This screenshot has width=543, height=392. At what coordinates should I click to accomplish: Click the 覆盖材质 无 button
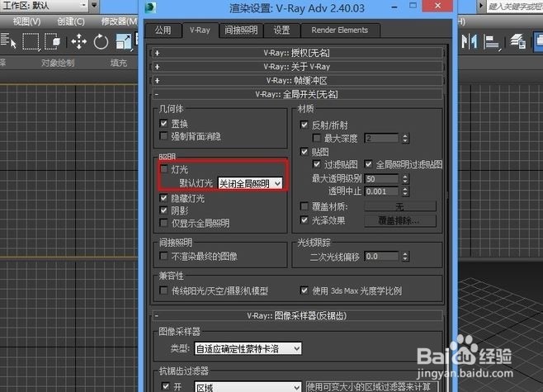(400, 207)
